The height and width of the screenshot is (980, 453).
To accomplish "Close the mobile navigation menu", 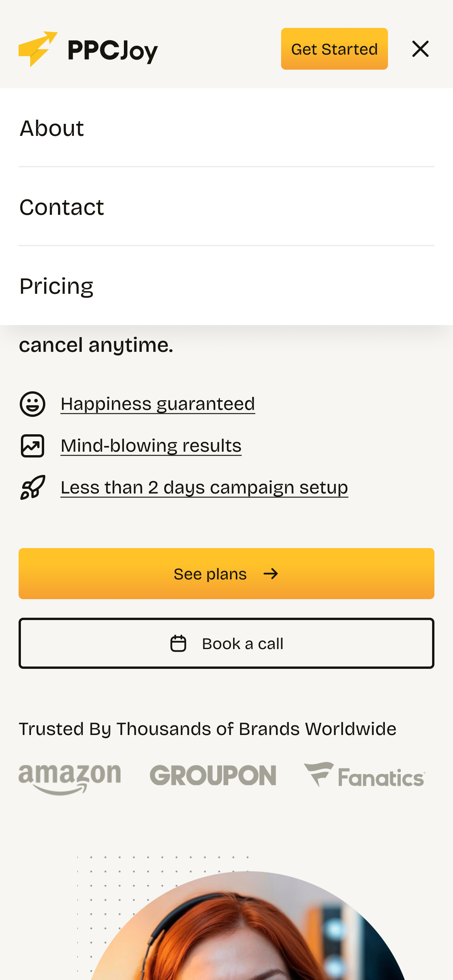I will tap(420, 49).
